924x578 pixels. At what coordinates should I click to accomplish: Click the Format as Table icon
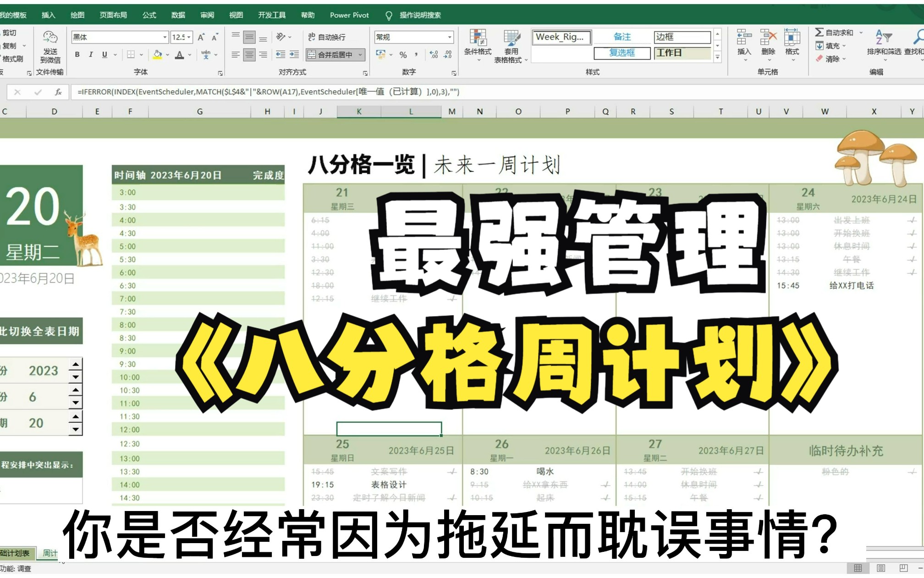coord(511,39)
